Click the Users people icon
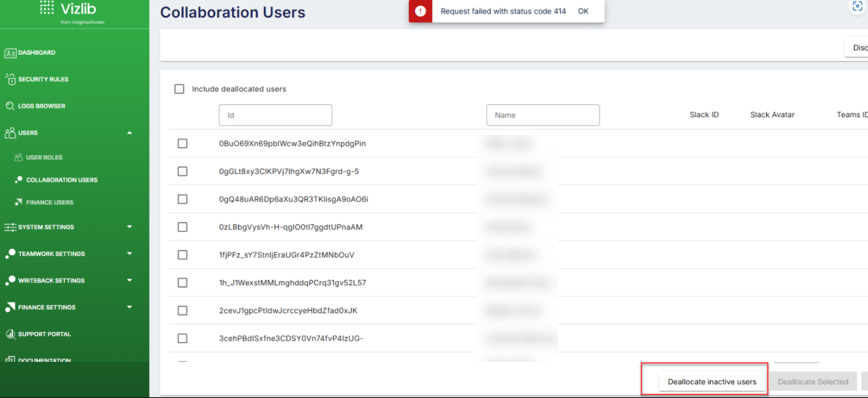 tap(10, 133)
